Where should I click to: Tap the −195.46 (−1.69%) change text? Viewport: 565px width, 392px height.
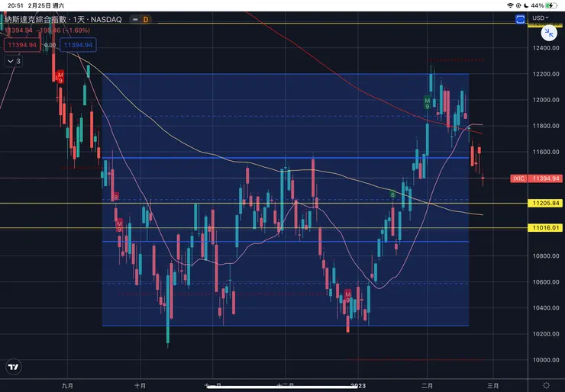coord(64,31)
